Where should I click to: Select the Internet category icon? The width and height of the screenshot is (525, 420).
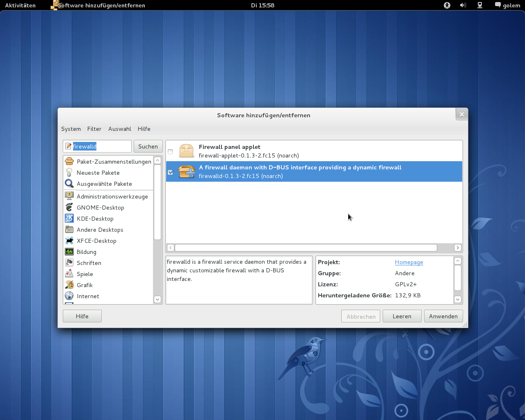coord(69,296)
